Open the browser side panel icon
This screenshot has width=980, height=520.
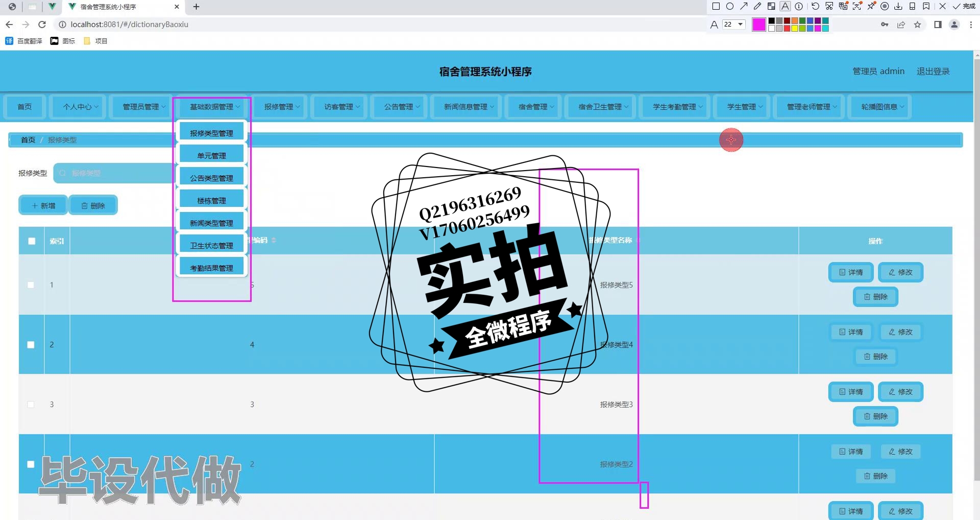point(938,25)
